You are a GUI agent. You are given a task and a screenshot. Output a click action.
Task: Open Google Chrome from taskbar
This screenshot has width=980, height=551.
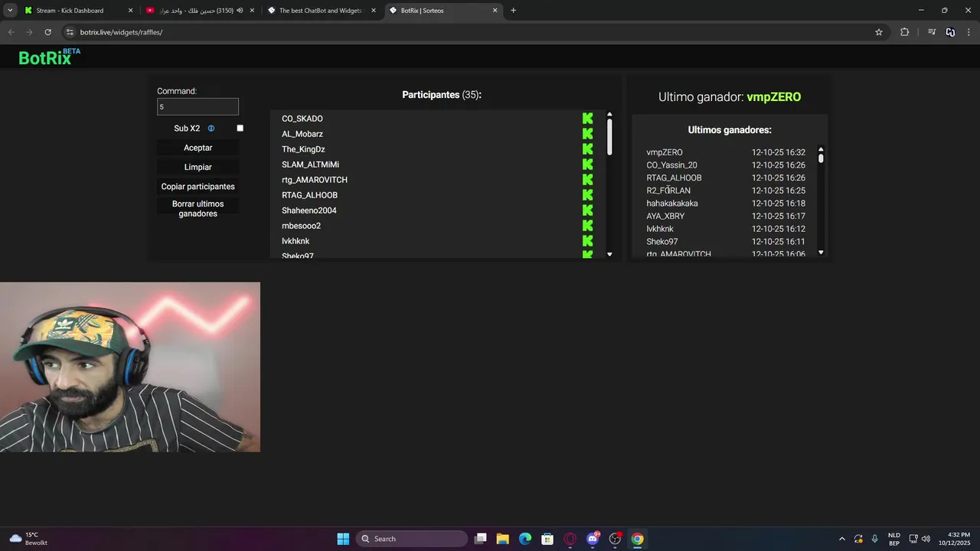[637, 539]
